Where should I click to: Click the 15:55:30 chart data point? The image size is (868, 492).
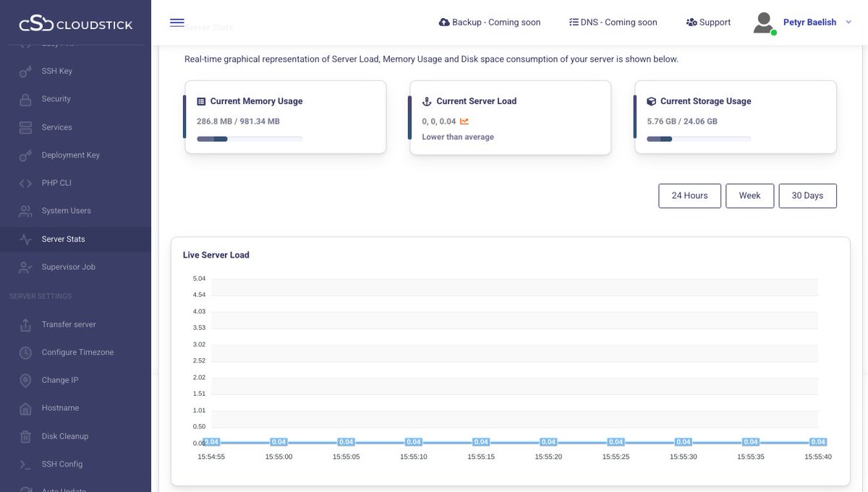(684, 442)
